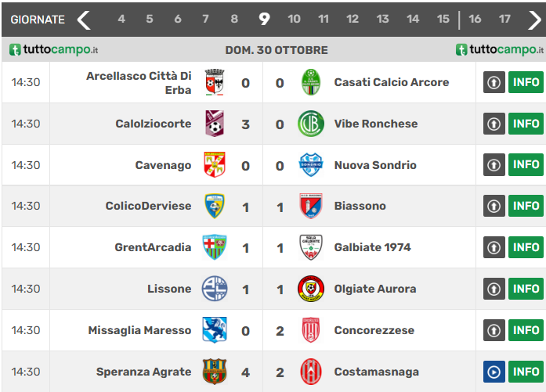Click the GrentArcadia team crest

point(214,247)
